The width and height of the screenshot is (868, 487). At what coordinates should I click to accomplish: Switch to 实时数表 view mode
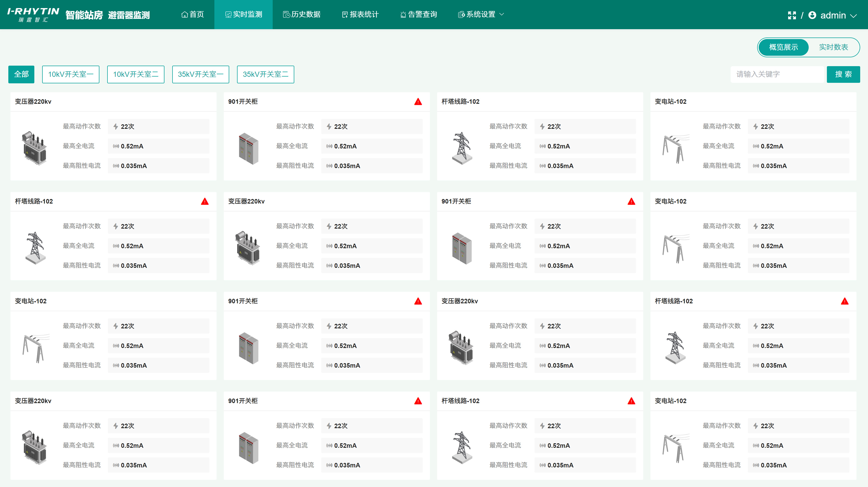click(x=833, y=47)
